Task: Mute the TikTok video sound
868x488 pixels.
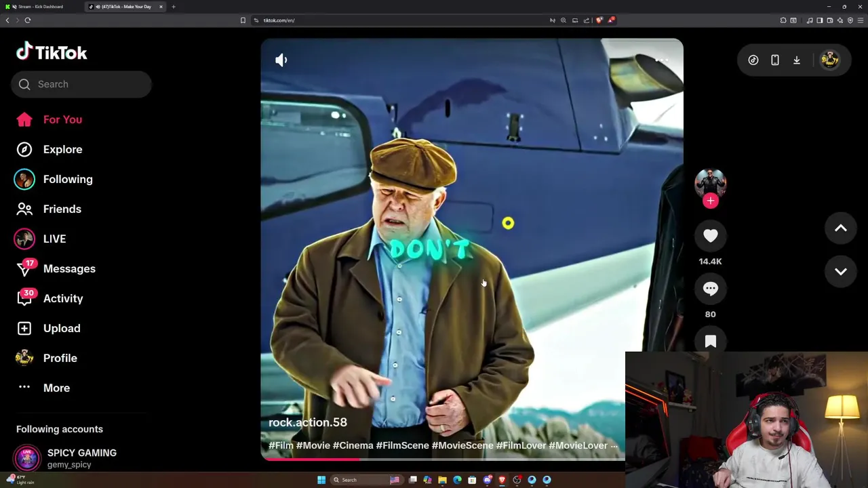Action: pyautogui.click(x=281, y=60)
